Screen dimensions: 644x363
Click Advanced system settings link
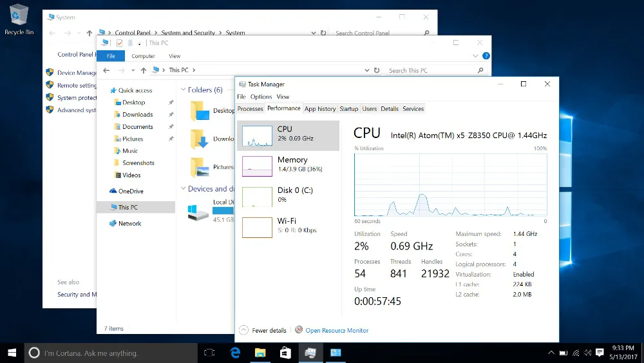click(77, 110)
